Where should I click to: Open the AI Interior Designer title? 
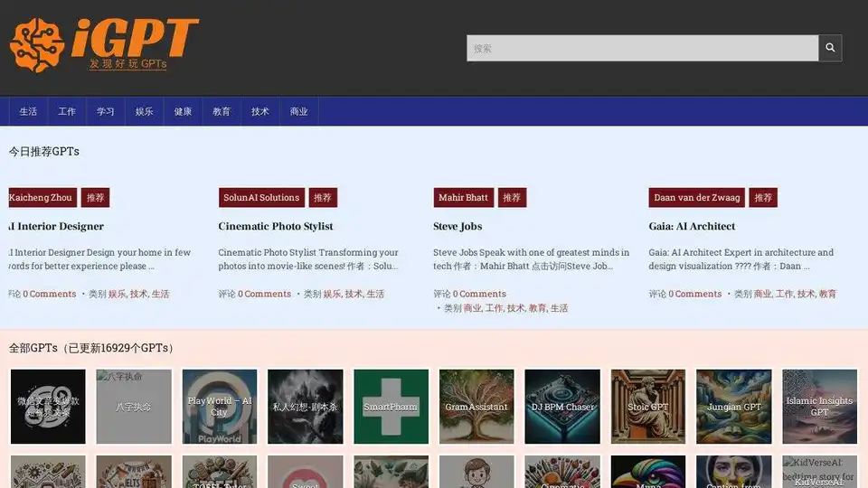click(x=56, y=226)
